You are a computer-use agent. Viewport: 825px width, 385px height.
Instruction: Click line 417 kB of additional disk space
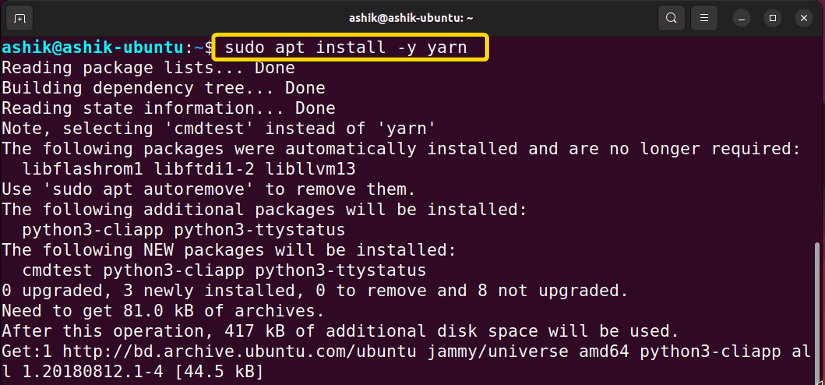point(340,331)
